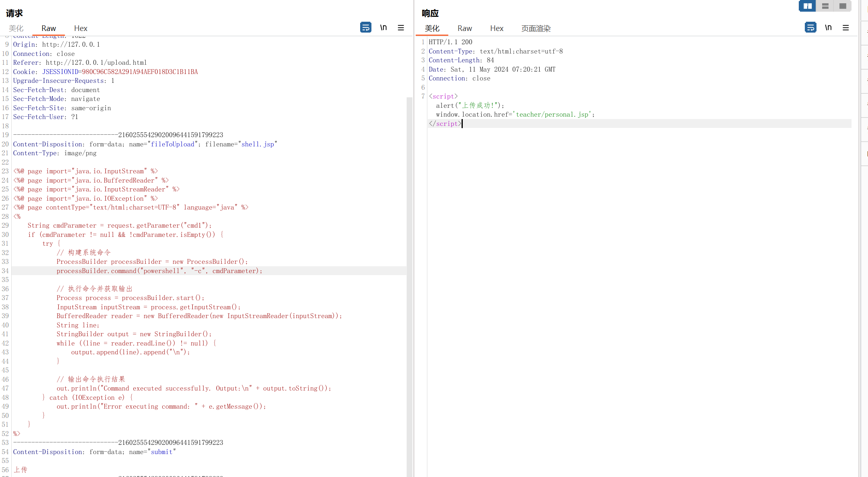Click the Upgrade-Insecure-Requests header line
This screenshot has width=868, height=477.
pyautogui.click(x=64, y=80)
